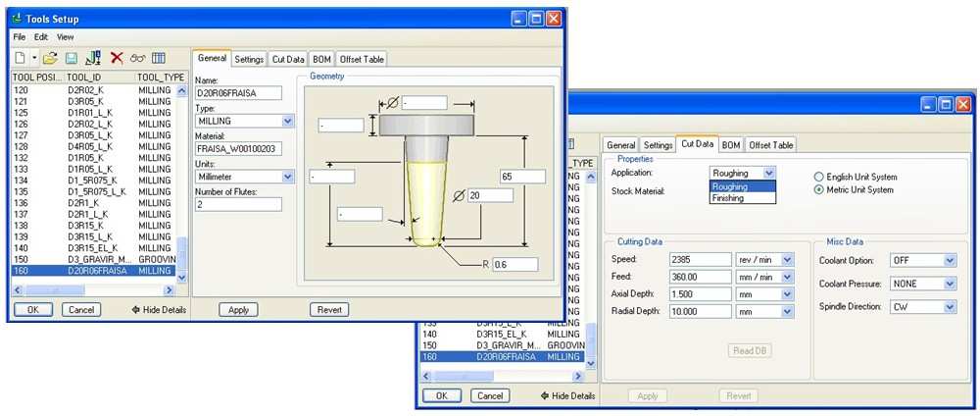The image size is (980, 416).
Task: Select the Metric Unit System radio button
Action: coord(818,190)
